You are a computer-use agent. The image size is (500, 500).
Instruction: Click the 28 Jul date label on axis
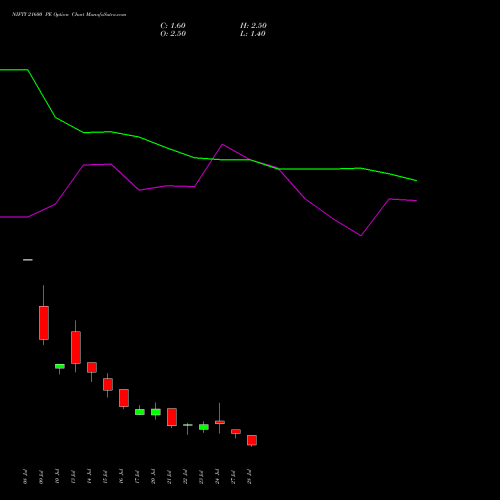(249, 477)
